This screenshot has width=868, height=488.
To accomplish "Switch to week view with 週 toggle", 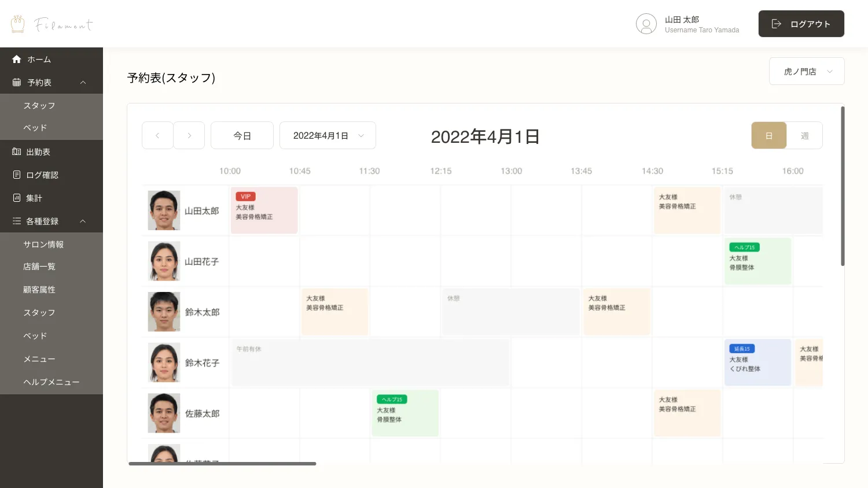I will (x=804, y=135).
